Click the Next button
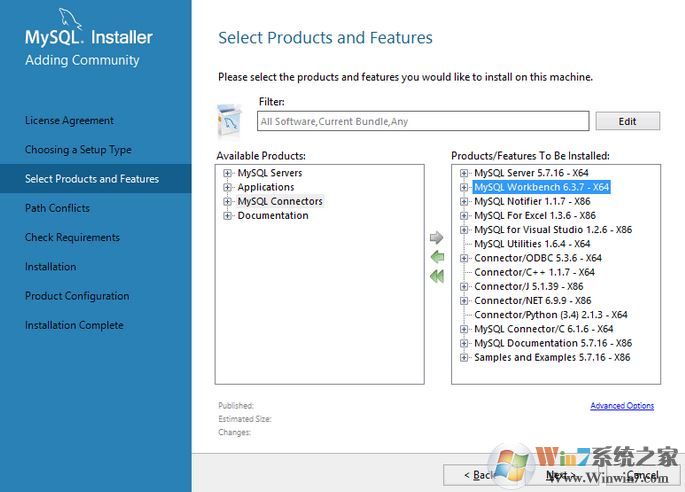Screen dimensions: 685x492 click(560, 475)
